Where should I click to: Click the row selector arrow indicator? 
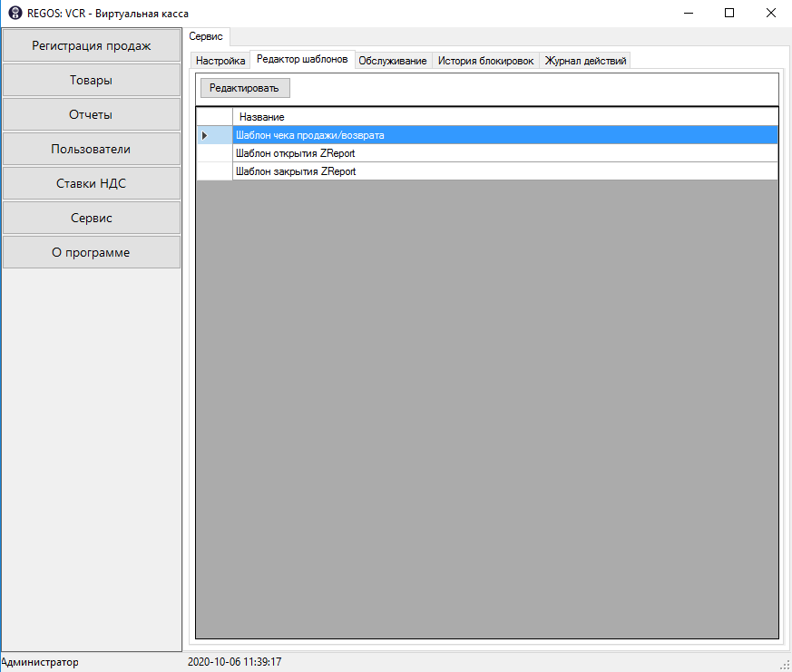click(205, 135)
